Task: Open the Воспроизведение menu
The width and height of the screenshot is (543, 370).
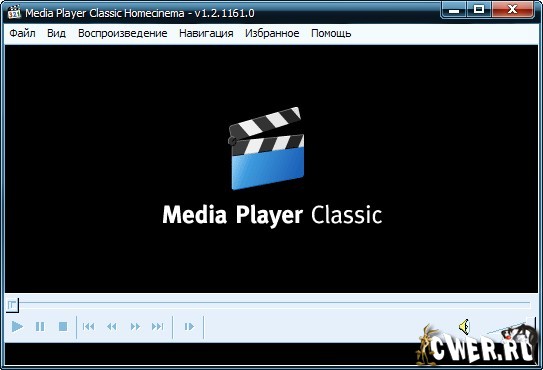Action: (123, 33)
